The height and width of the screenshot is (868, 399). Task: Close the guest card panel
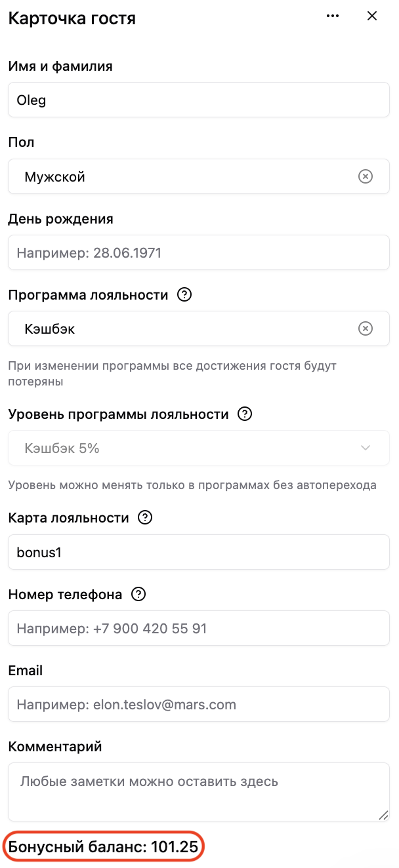point(372,16)
